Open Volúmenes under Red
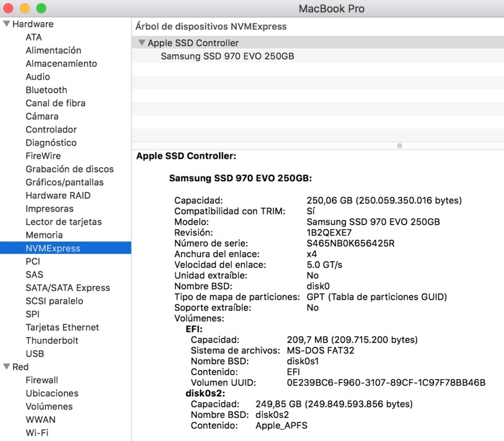 click(x=49, y=406)
